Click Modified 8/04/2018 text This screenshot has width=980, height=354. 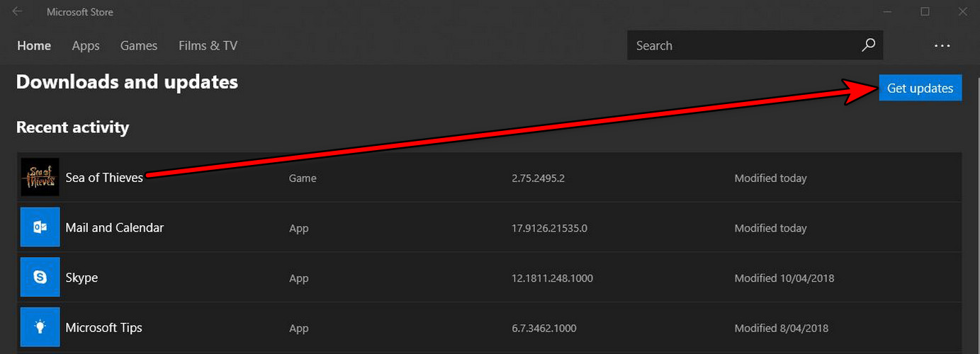coord(782,329)
